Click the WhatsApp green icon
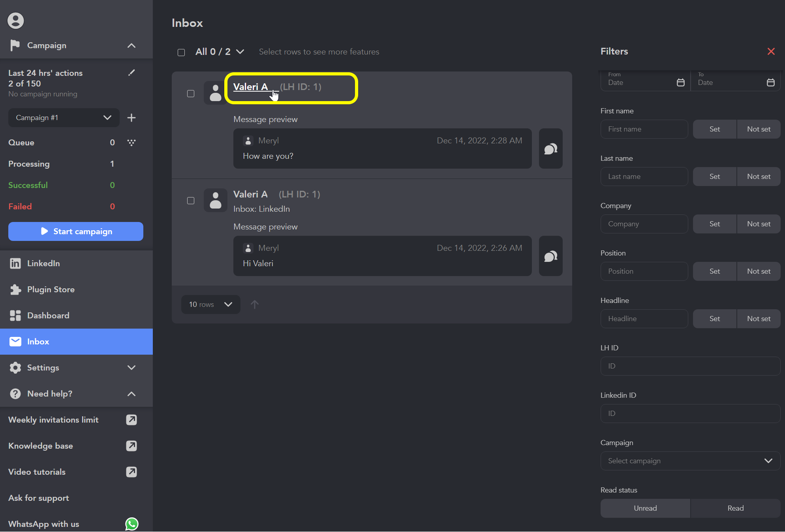785x532 pixels. click(x=132, y=524)
